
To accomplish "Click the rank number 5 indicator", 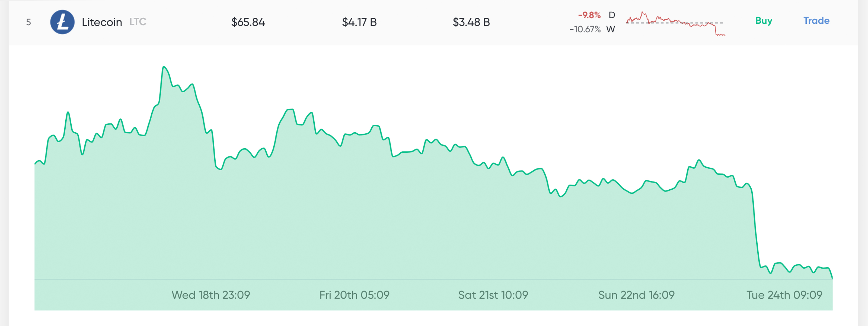I will click(x=29, y=22).
